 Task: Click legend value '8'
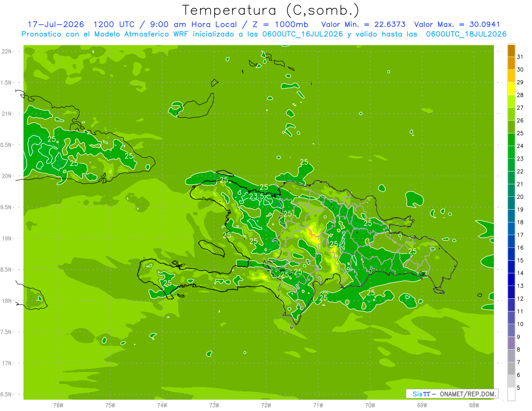coord(519,349)
